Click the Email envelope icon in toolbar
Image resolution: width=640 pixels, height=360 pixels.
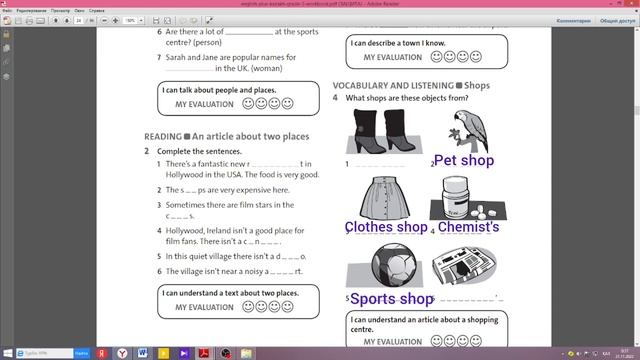pos(40,20)
